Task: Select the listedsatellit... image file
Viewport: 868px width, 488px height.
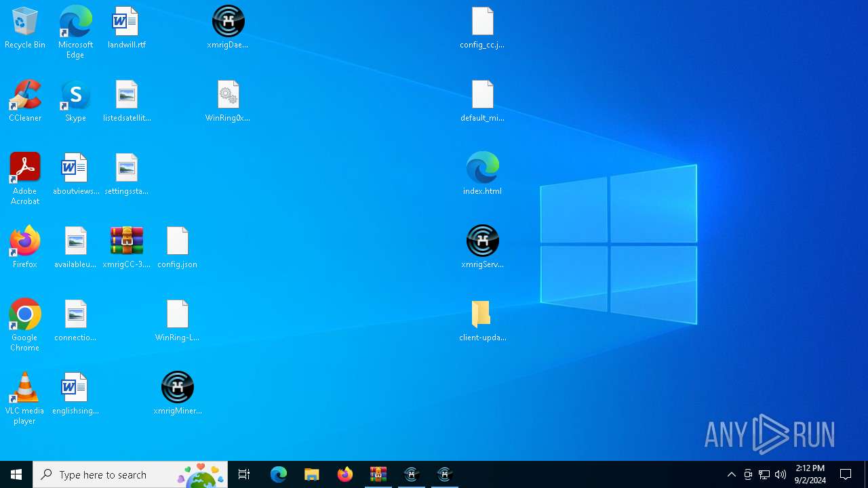Action: coord(127,102)
